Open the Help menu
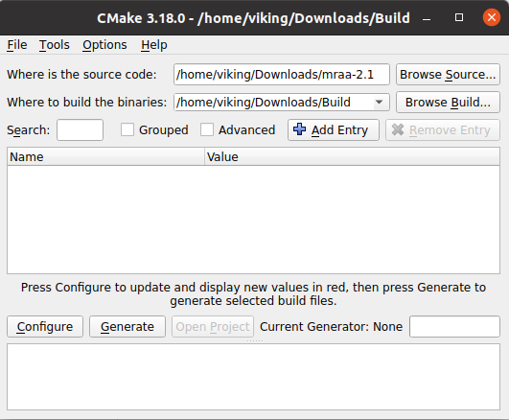This screenshot has height=420, width=509. pos(154,45)
